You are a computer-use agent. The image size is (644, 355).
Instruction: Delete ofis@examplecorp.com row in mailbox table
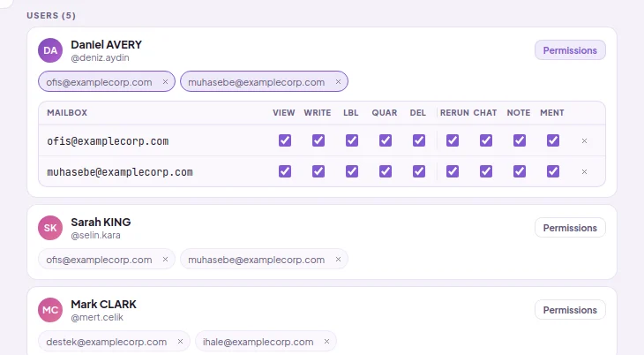(584, 140)
